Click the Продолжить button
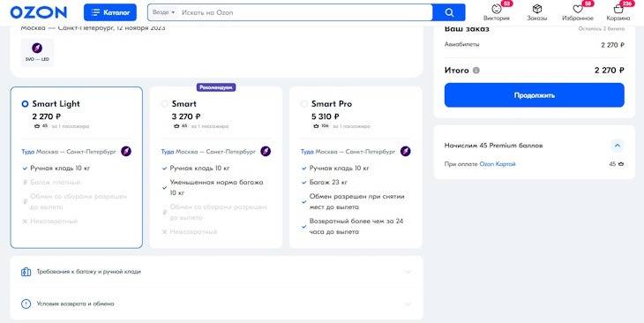This screenshot has width=644, height=323. pos(535,95)
